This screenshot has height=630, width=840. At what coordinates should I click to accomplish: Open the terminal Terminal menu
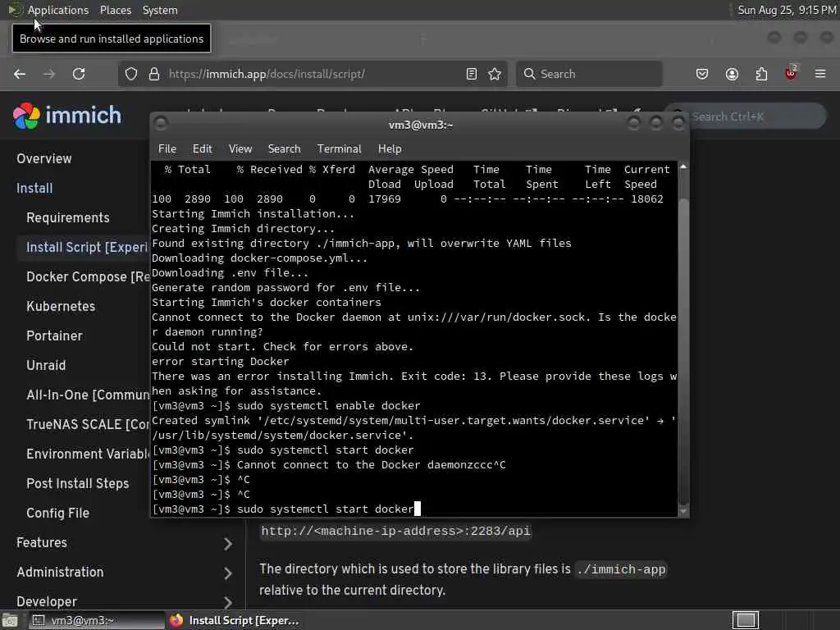(x=339, y=149)
